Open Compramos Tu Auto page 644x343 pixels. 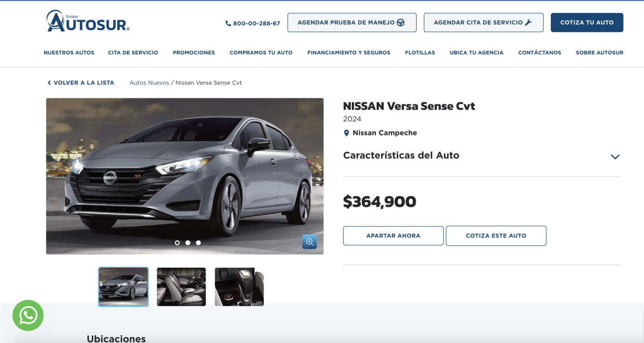(x=261, y=53)
